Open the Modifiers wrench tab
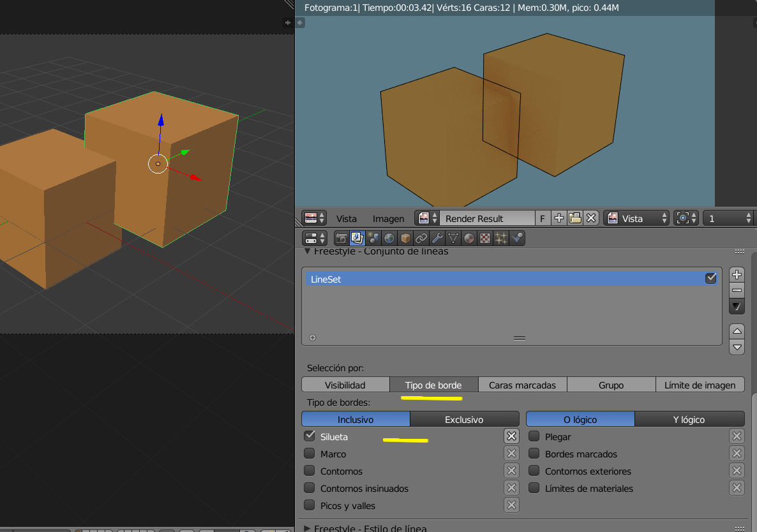 pyautogui.click(x=437, y=239)
